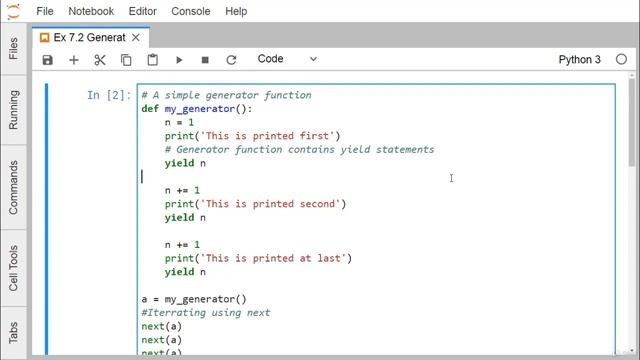Open the Help menu
The height and width of the screenshot is (360, 640).
[x=236, y=11]
